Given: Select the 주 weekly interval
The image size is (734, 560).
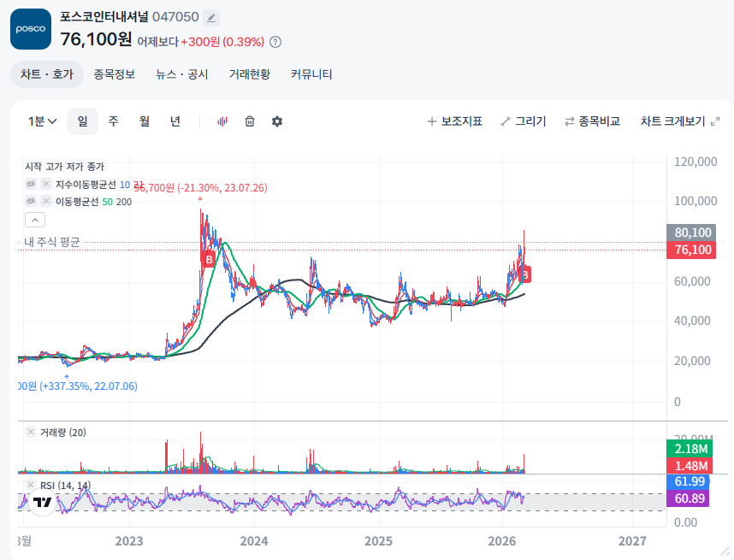Looking at the screenshot, I should click(x=113, y=121).
